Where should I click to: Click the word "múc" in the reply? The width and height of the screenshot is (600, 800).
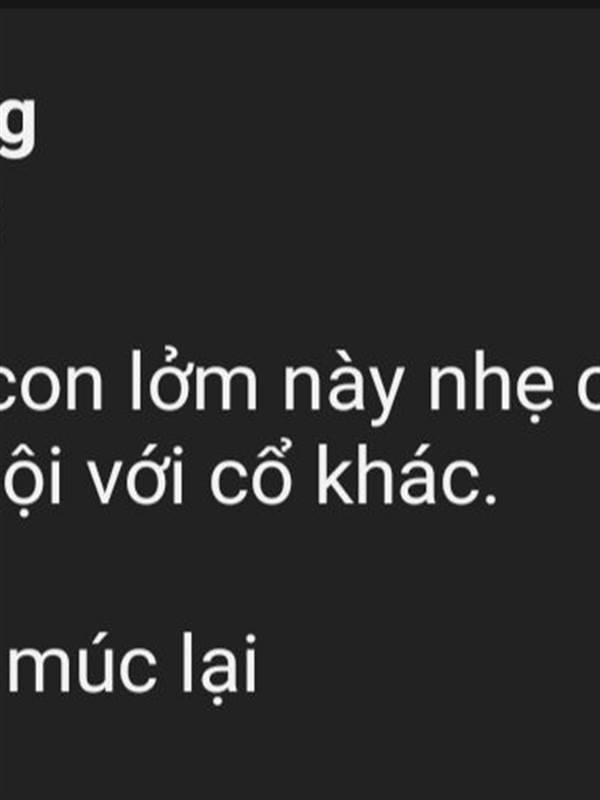pyautogui.click(x=82, y=662)
